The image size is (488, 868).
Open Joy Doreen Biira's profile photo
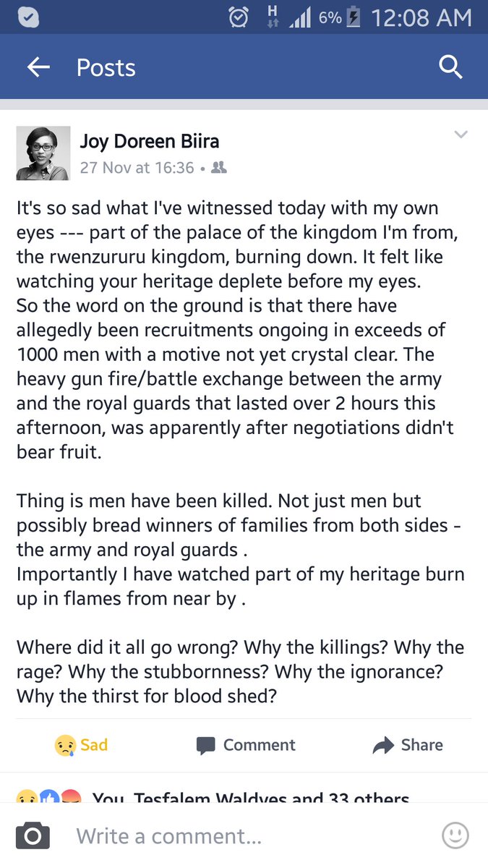(x=43, y=153)
